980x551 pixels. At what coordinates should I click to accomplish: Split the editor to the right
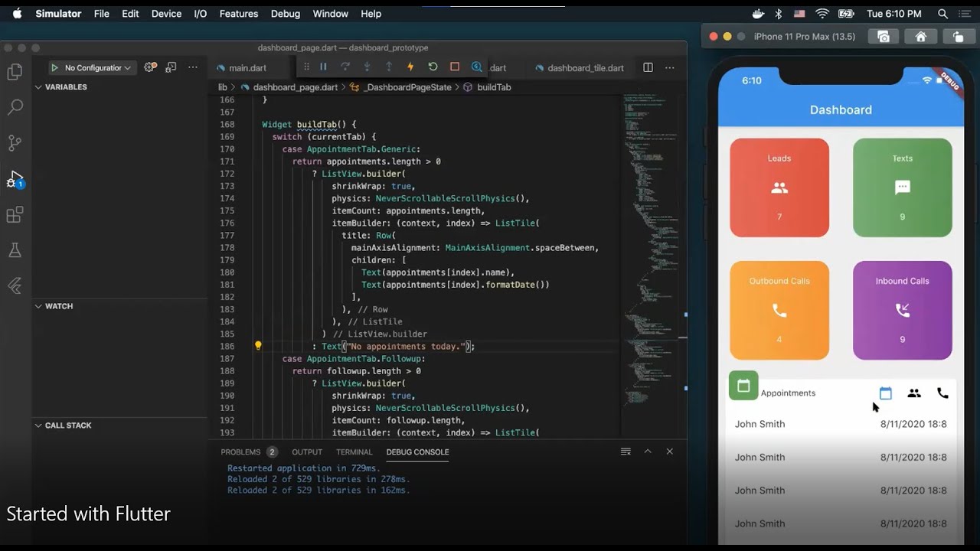pyautogui.click(x=648, y=67)
